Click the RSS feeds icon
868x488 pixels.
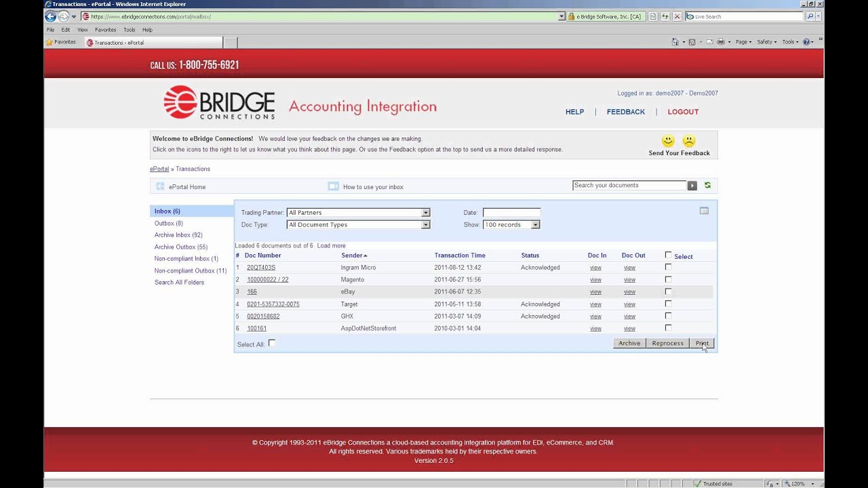692,42
